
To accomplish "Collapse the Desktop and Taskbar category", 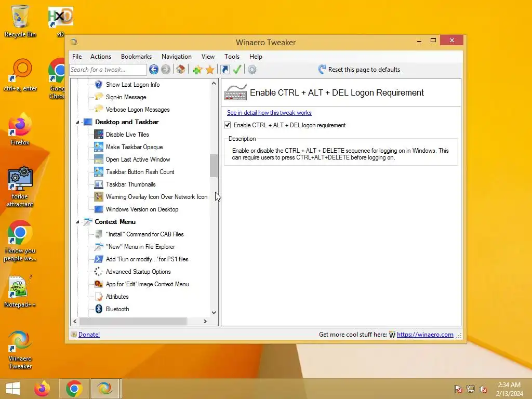I will coord(77,122).
